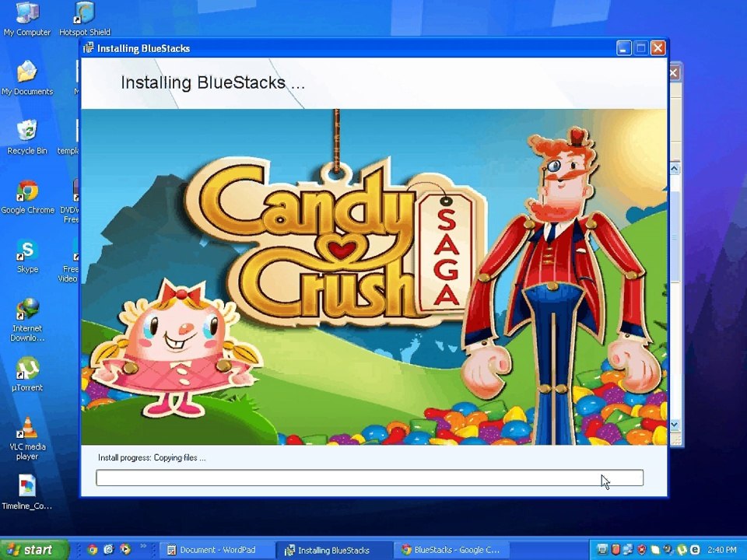Open the My Computer desktop icon
Image resolution: width=747 pixels, height=560 pixels.
[x=27, y=19]
